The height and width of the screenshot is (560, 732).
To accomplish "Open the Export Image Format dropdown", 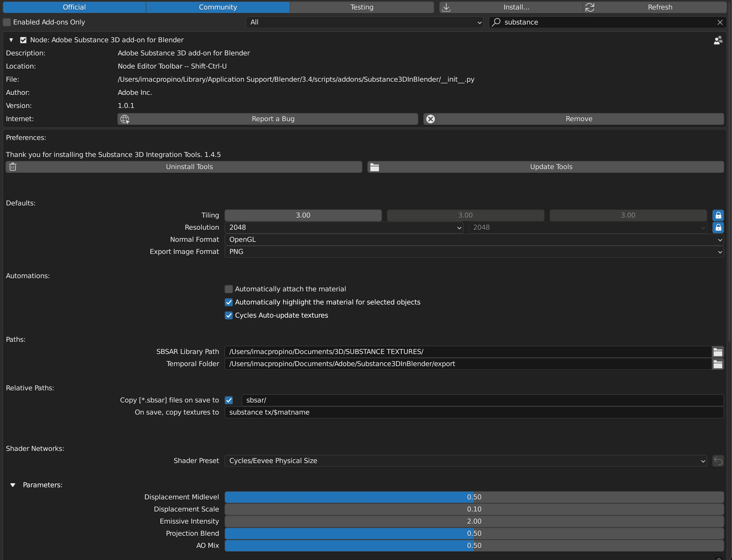I will 474,252.
